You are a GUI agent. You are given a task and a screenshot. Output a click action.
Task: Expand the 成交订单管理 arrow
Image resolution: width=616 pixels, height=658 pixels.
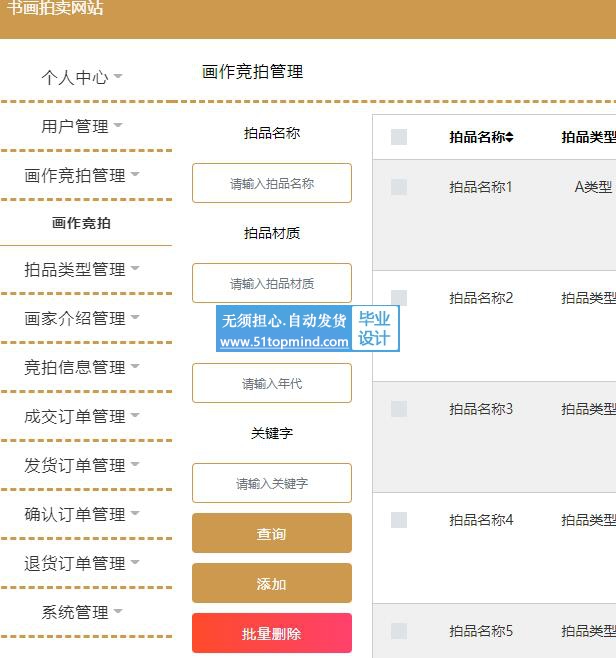[x=135, y=415]
